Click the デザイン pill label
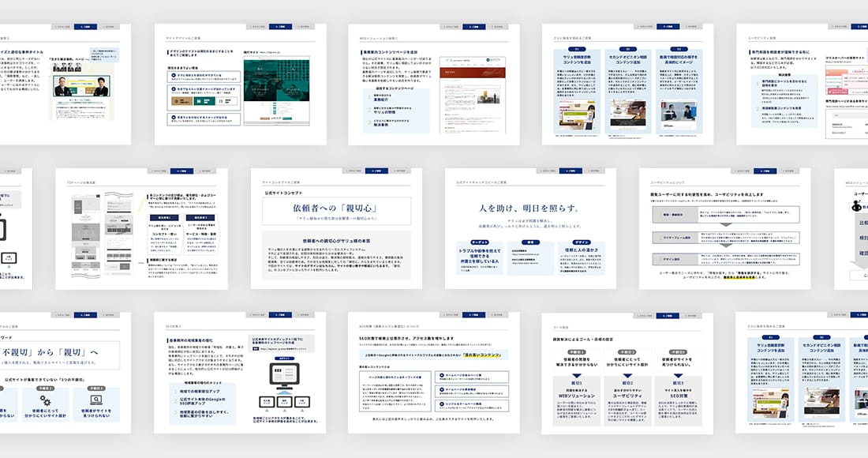 click(582, 242)
